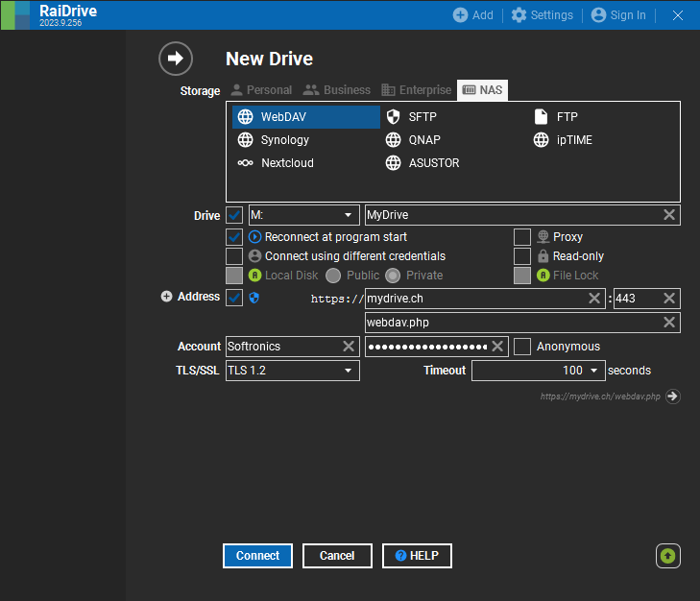Select Synology NAS option

click(x=274, y=140)
